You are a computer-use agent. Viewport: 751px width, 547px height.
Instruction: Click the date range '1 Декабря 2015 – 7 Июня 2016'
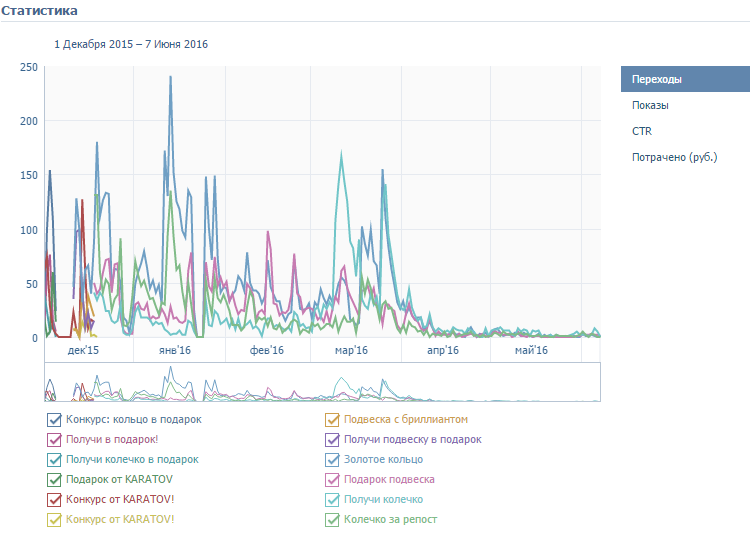point(131,44)
